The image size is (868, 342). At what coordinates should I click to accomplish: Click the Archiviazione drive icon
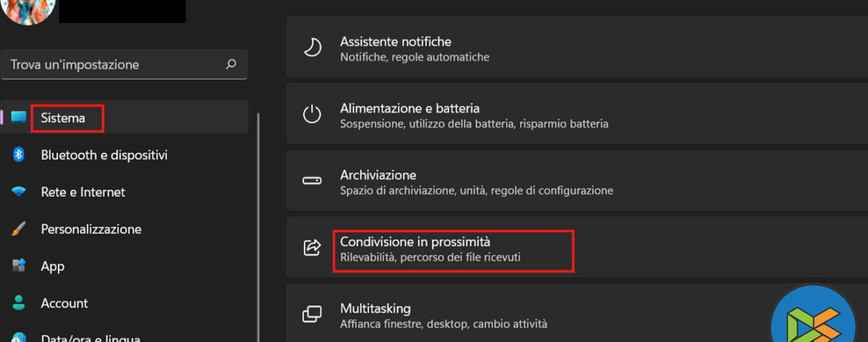point(312,181)
